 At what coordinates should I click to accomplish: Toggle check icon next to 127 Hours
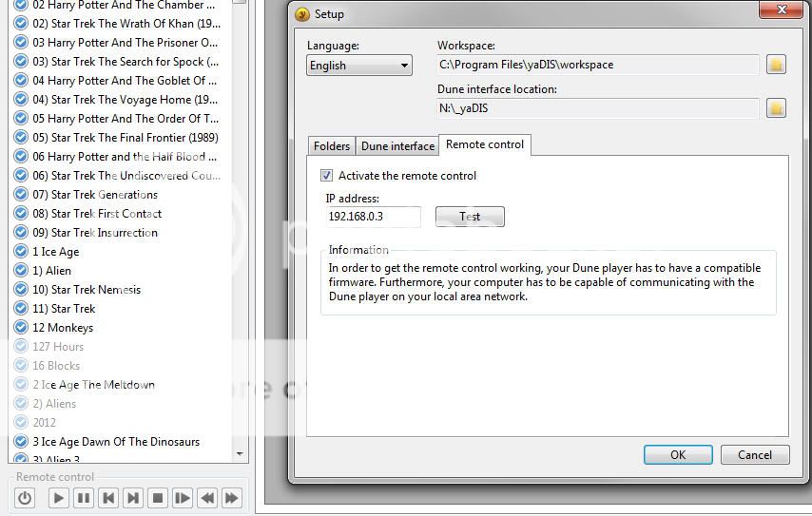[21, 346]
